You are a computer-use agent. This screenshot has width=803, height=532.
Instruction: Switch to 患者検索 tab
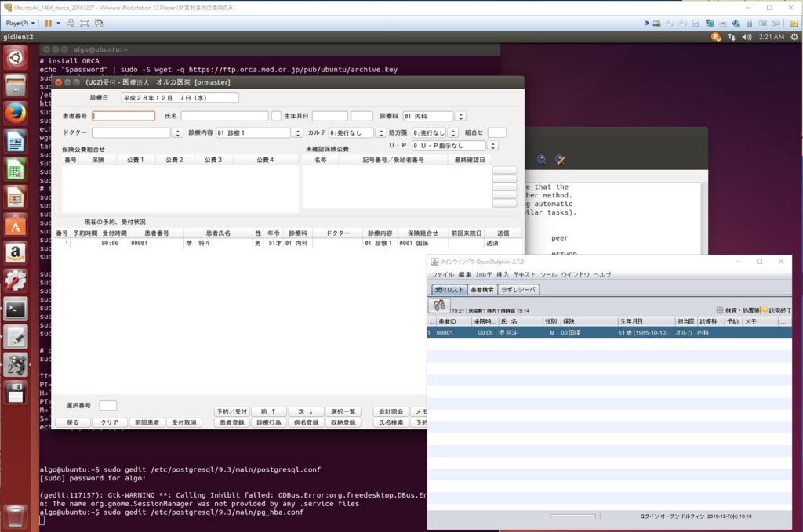[482, 290]
